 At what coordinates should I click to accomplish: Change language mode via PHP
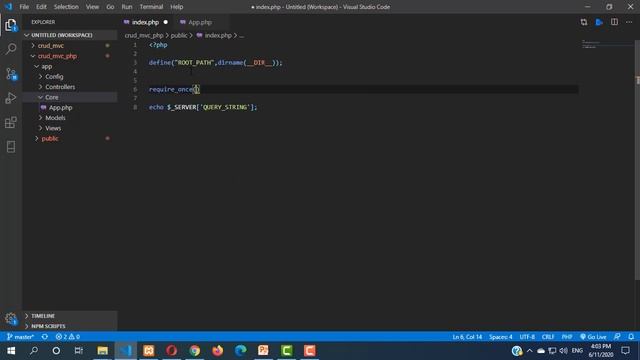(x=567, y=337)
